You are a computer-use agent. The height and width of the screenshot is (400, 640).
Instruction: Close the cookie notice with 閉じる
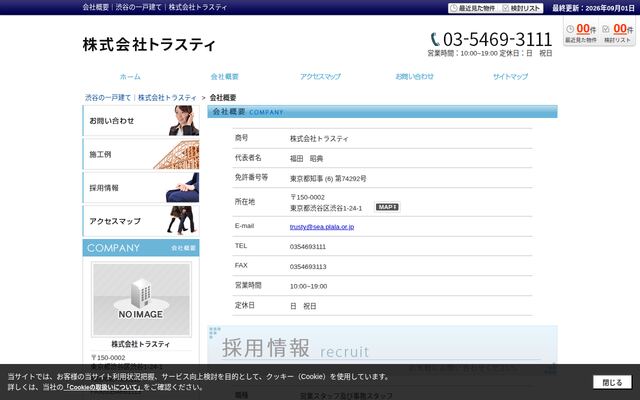coord(612,382)
